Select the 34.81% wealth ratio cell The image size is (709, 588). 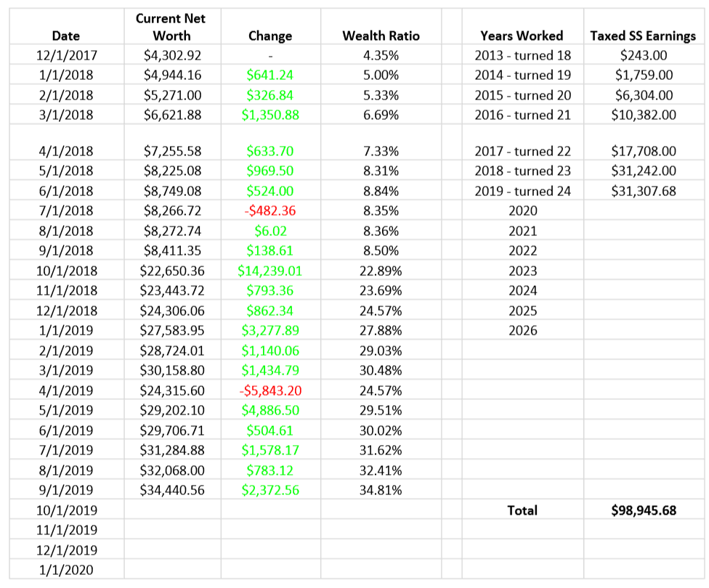pos(381,490)
